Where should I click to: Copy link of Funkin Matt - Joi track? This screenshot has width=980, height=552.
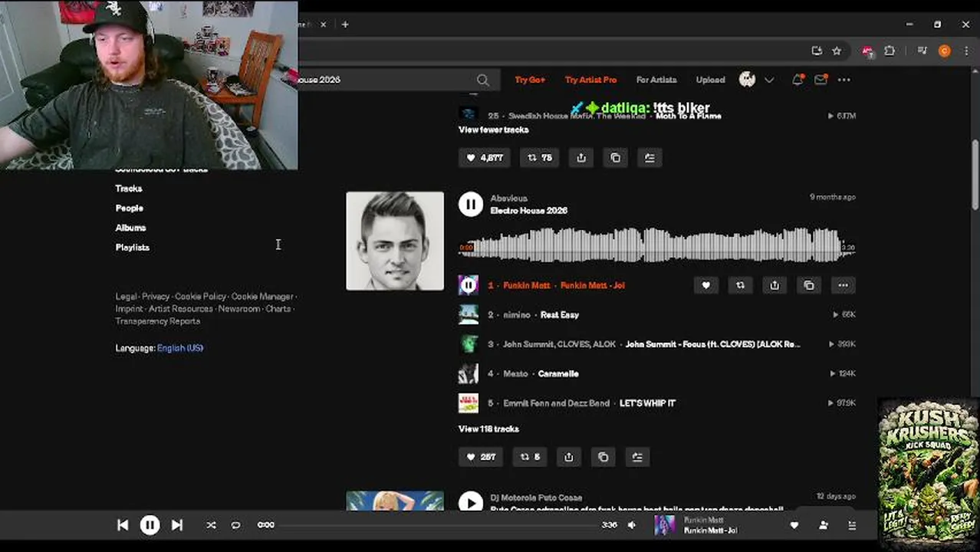pos(809,285)
